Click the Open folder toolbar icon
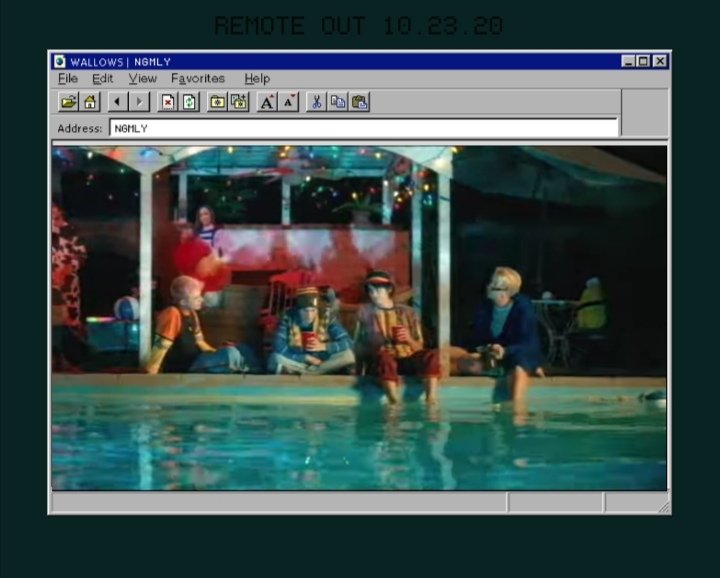This screenshot has height=578, width=720. 68,102
